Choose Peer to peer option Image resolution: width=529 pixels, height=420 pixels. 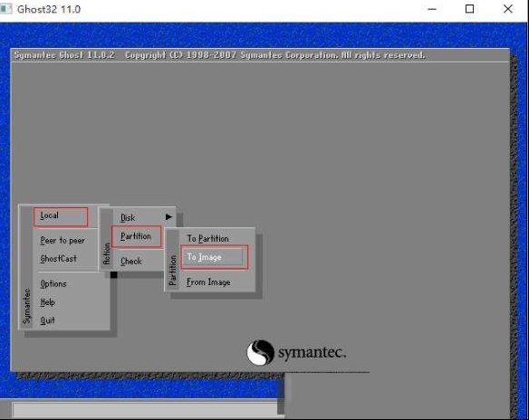63,241
